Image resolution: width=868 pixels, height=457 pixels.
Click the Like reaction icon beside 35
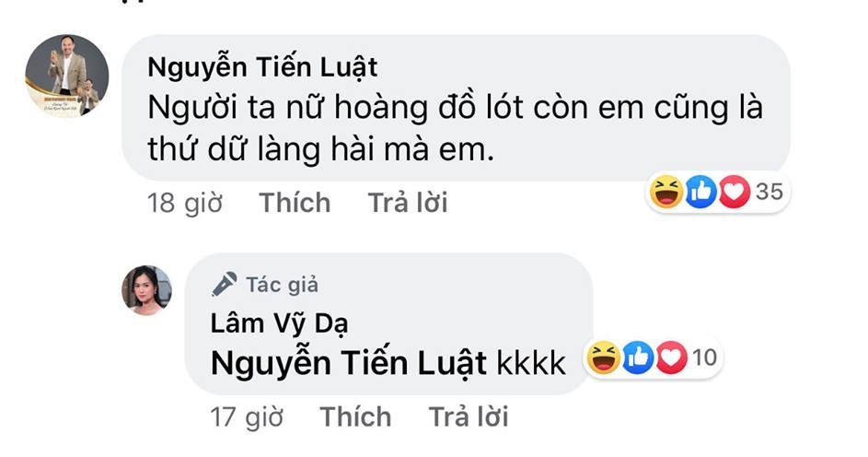pyautogui.click(x=700, y=192)
